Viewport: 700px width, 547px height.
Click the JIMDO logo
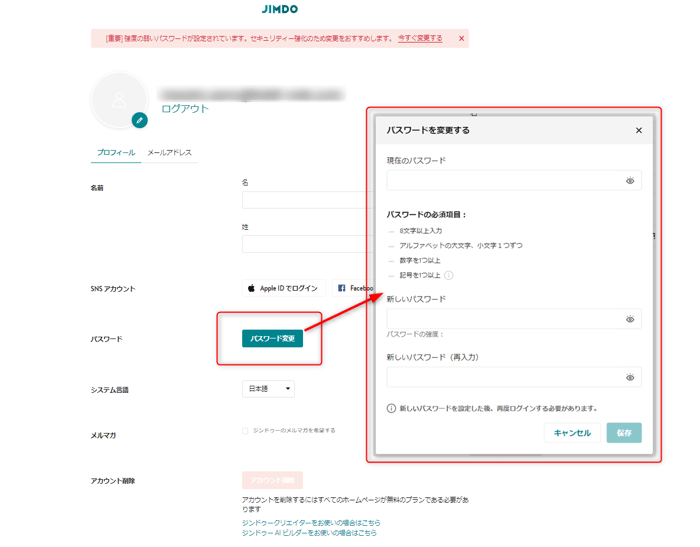pos(279,9)
